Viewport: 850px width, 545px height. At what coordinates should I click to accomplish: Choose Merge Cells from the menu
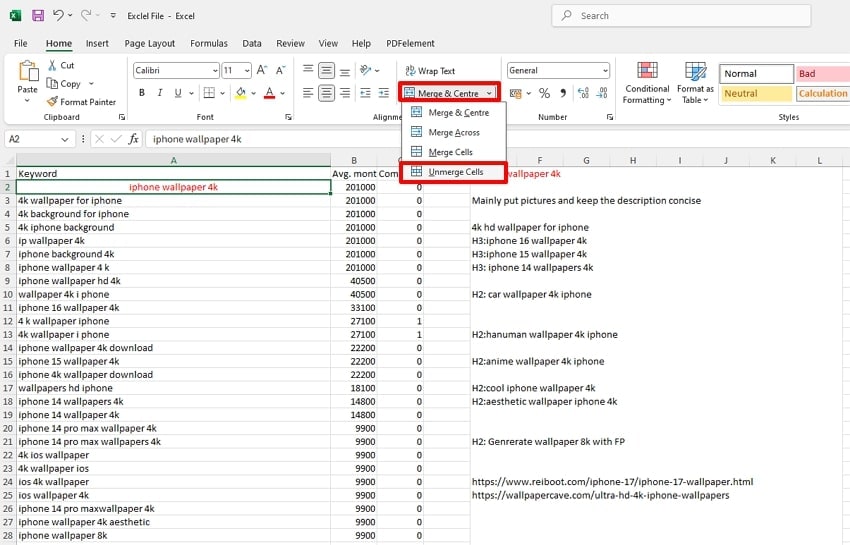click(x=454, y=152)
